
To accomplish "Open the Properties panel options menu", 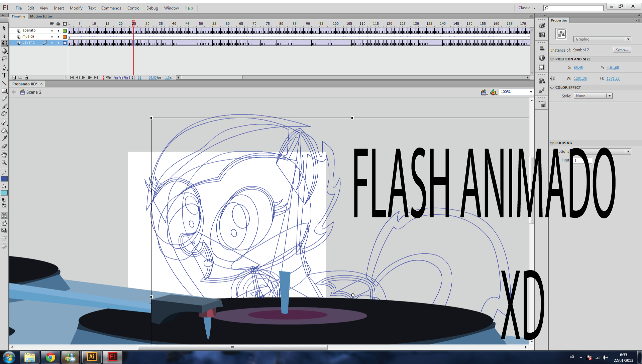I will tap(637, 20).
